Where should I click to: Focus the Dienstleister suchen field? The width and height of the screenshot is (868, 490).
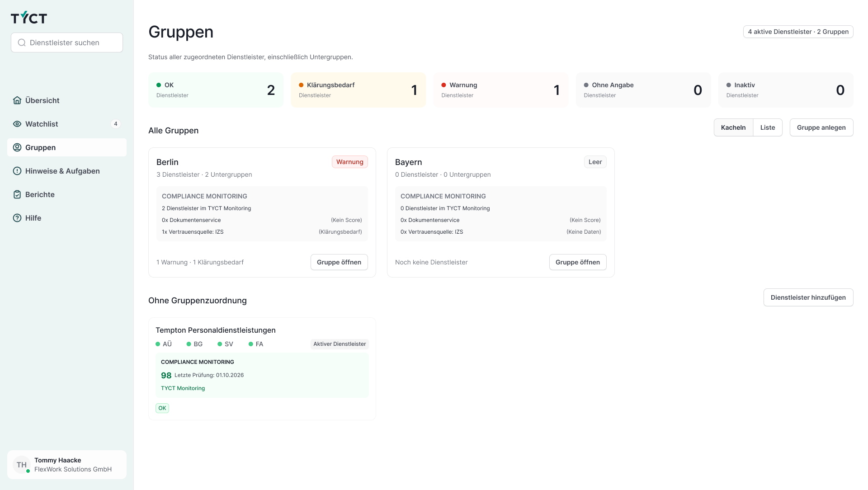[67, 42]
